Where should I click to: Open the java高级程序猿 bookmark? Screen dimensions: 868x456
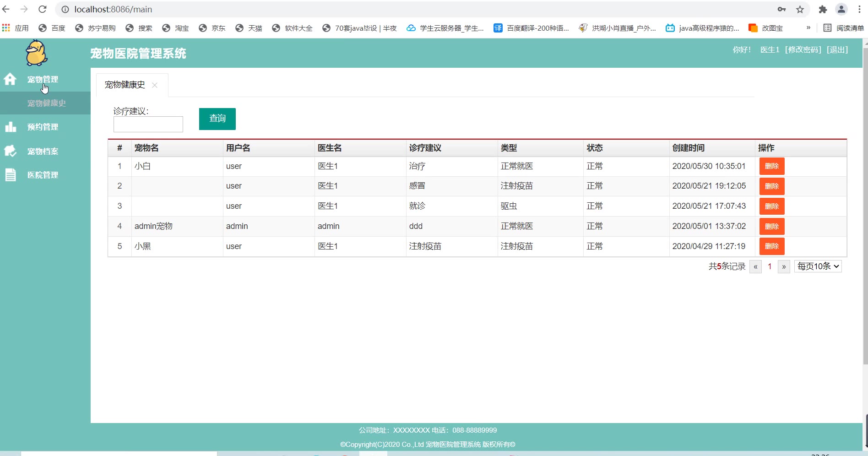click(702, 28)
